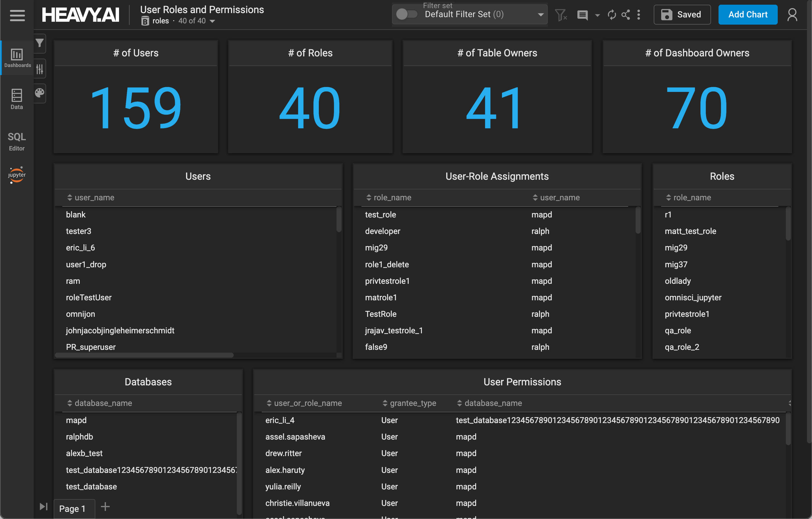Click the Add Chart button

748,15
